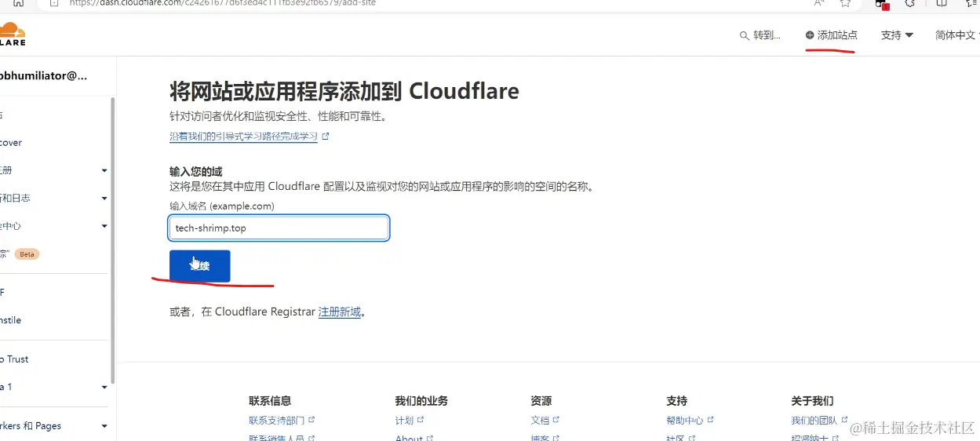Click the 输入您的域 label

coord(196,172)
